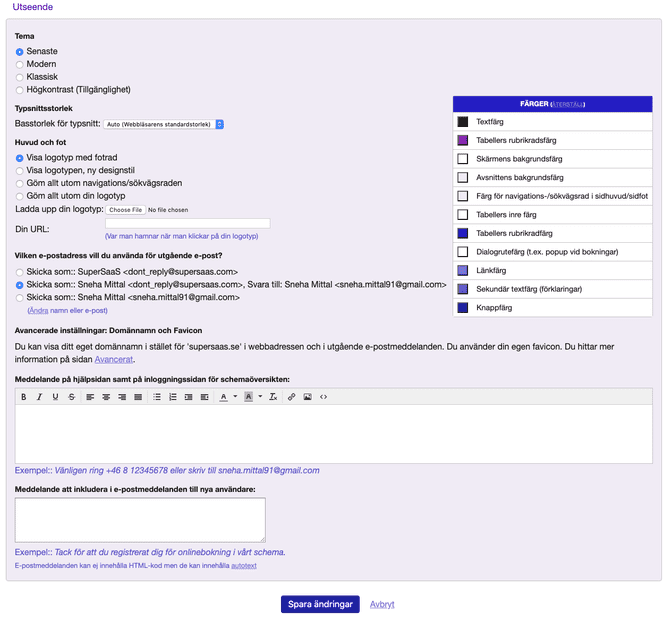
Task: Click the second indent icon before text color
Action: click(205, 397)
